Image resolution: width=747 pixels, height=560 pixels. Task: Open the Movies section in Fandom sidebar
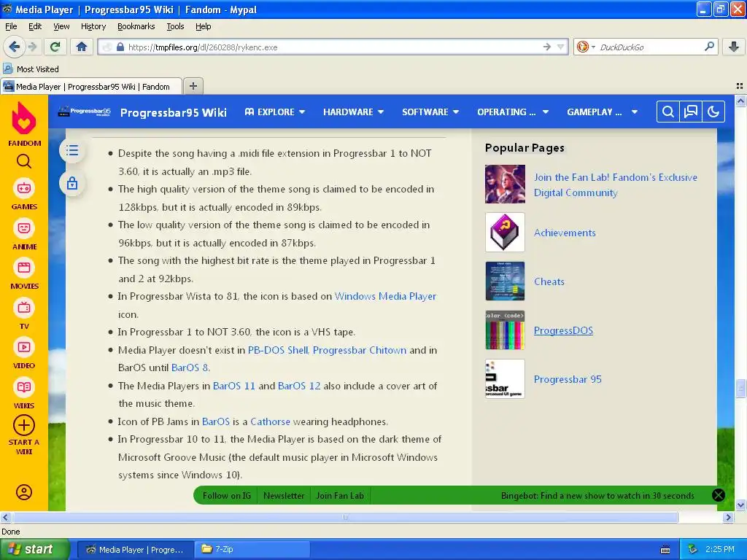tap(24, 274)
